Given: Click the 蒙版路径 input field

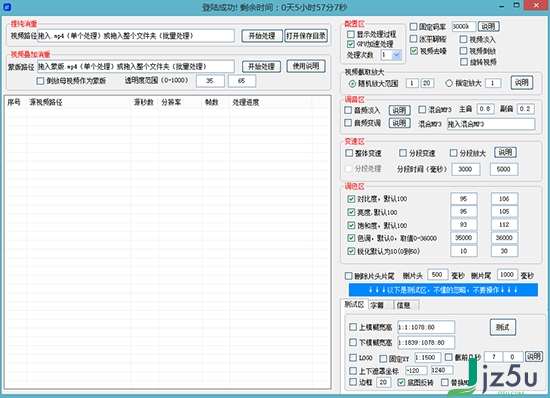Looking at the screenshot, I should (136, 66).
